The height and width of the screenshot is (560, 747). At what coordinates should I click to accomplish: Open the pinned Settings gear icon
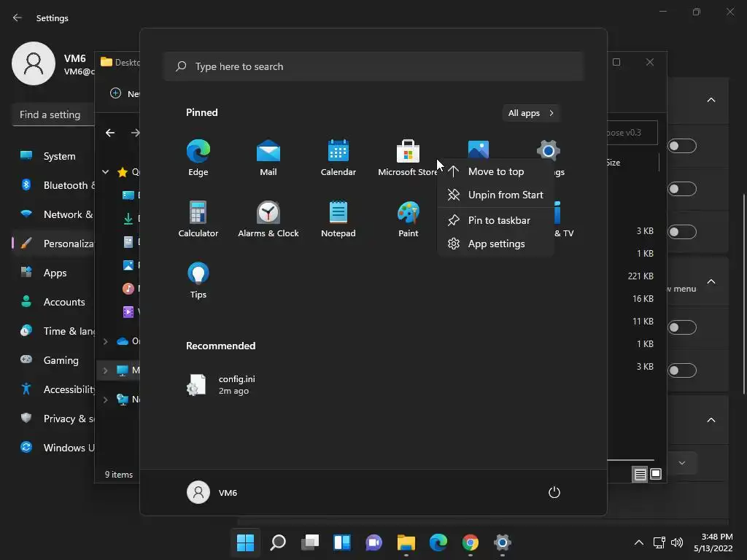[x=549, y=150]
